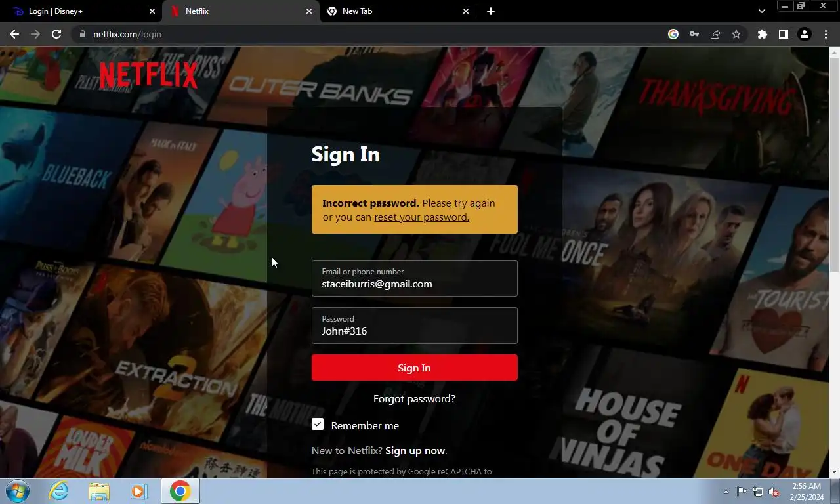Click the browser forward arrow
The height and width of the screenshot is (504, 840).
coord(35,34)
